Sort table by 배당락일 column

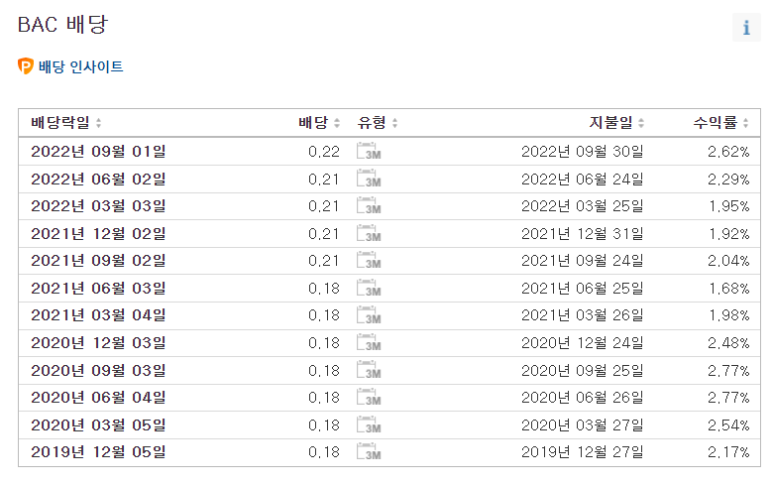pos(66,122)
